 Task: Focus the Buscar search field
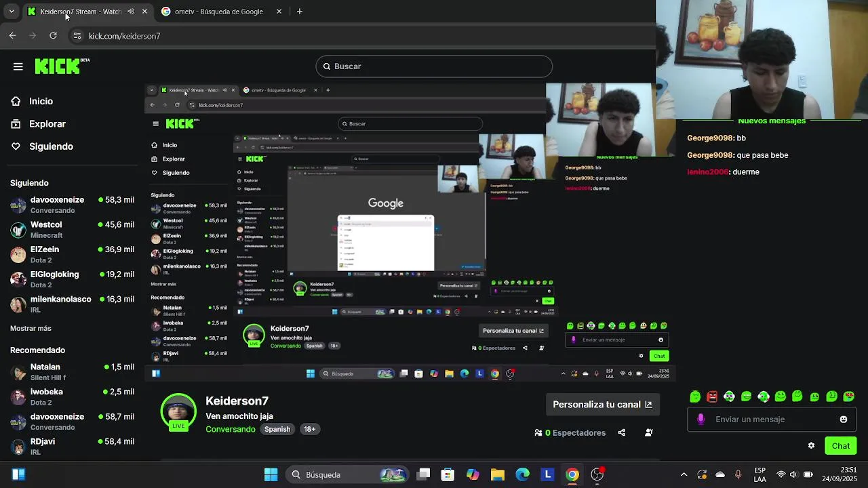434,66
